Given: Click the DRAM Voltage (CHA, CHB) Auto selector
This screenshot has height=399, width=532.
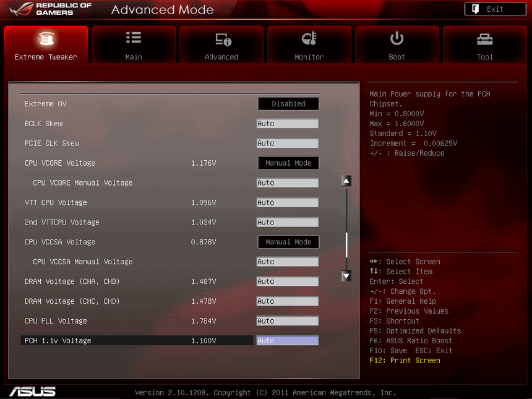Looking at the screenshot, I should click(x=288, y=281).
